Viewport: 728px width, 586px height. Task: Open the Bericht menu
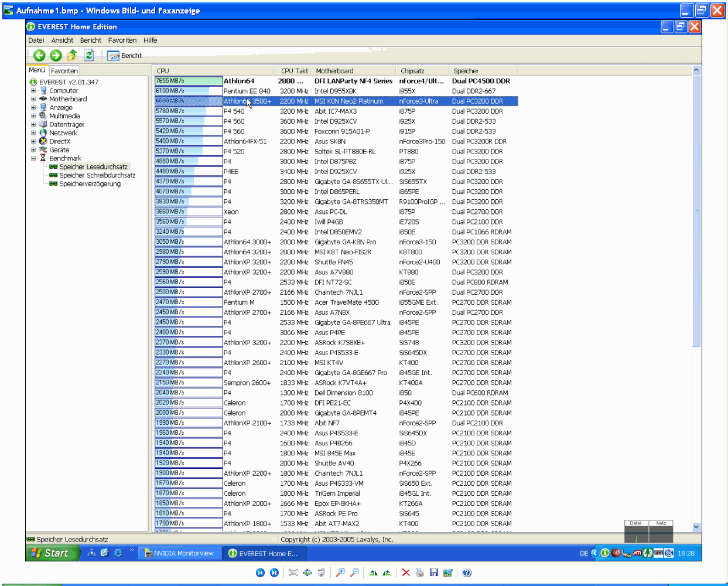coord(91,40)
